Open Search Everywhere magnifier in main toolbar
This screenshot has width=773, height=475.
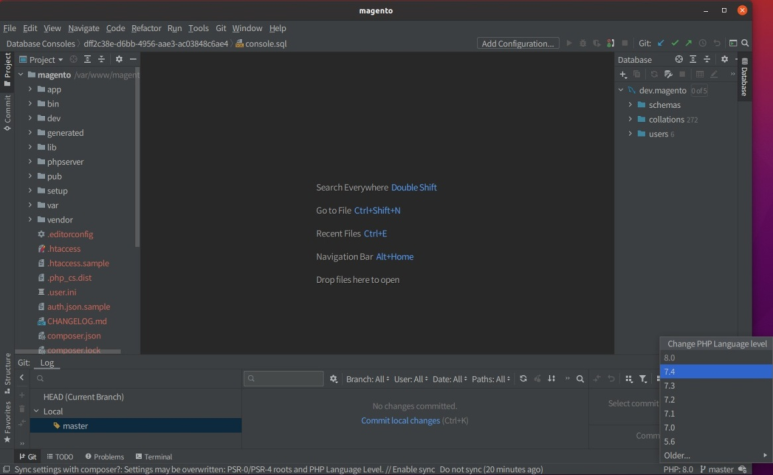[x=745, y=43]
